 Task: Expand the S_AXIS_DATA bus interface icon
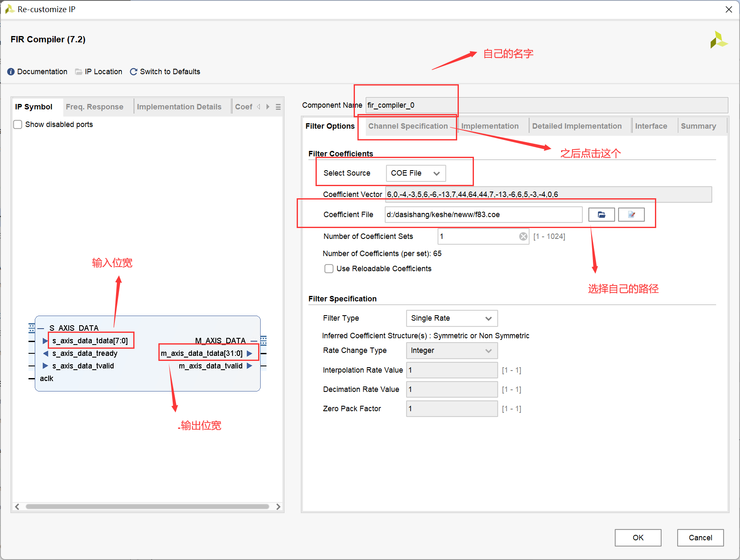tap(32, 328)
